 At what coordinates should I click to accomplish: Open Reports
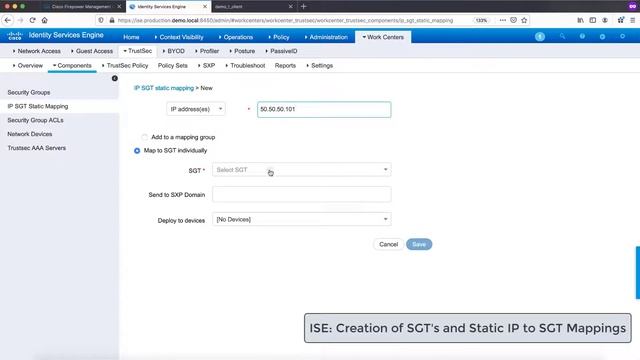[285, 65]
